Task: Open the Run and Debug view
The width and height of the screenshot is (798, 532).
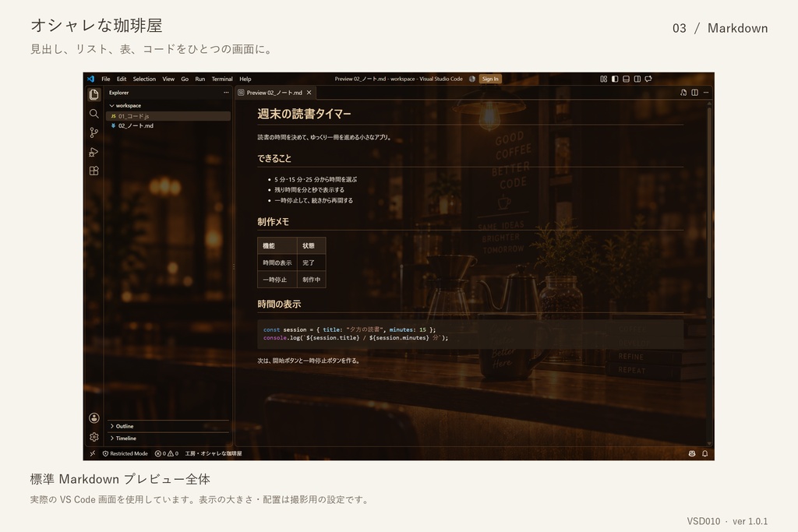Action: [x=94, y=152]
